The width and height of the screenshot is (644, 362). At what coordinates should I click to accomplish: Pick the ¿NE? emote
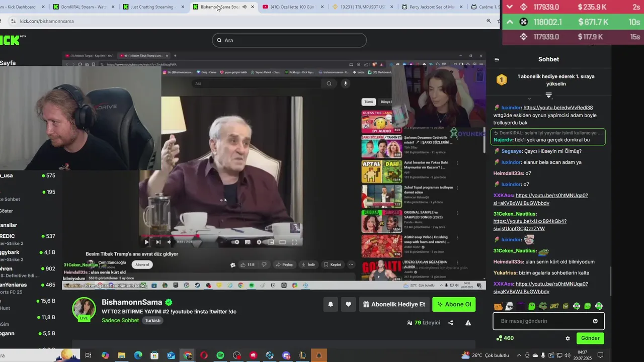(x=554, y=306)
